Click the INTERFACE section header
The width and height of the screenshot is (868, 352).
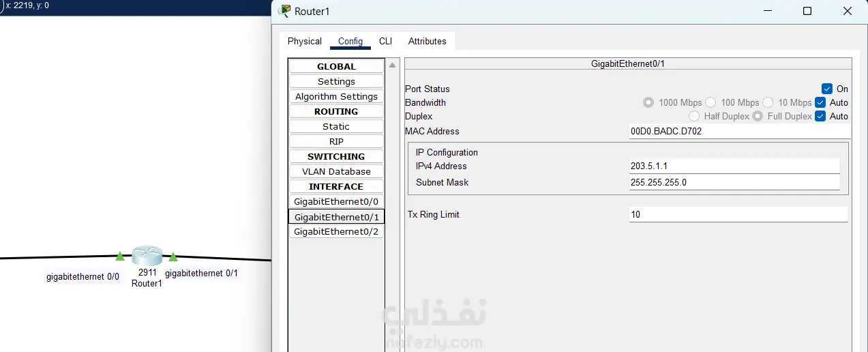click(336, 186)
